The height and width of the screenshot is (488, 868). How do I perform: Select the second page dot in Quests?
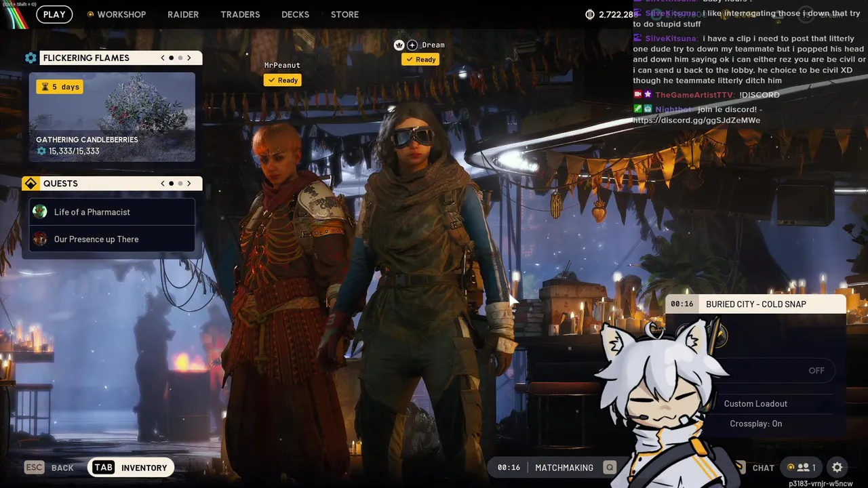180,183
